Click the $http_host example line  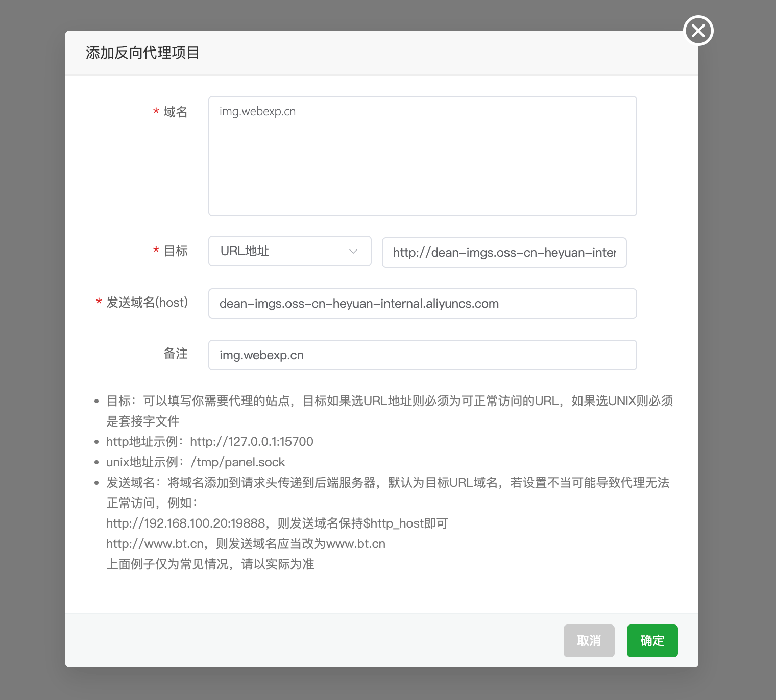[x=276, y=523]
